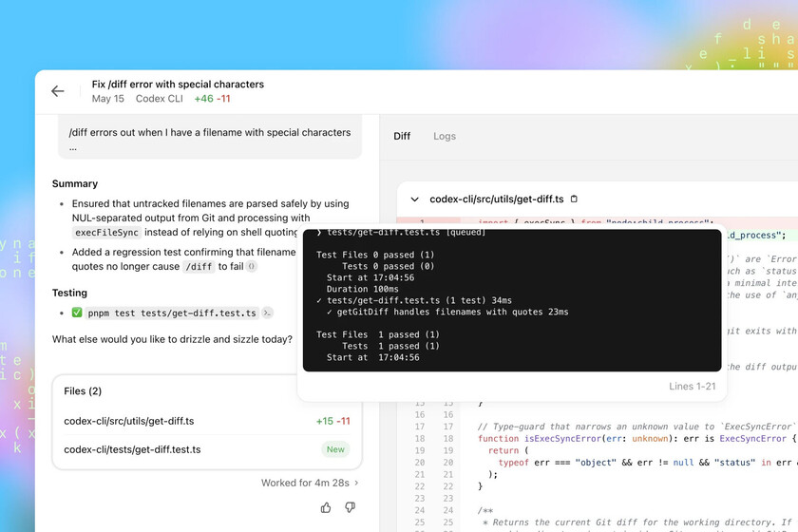This screenshot has height=532, width=798.
Task: Click 'getGitDiff handles filenames with quotes' test line
Action: [x=447, y=312]
